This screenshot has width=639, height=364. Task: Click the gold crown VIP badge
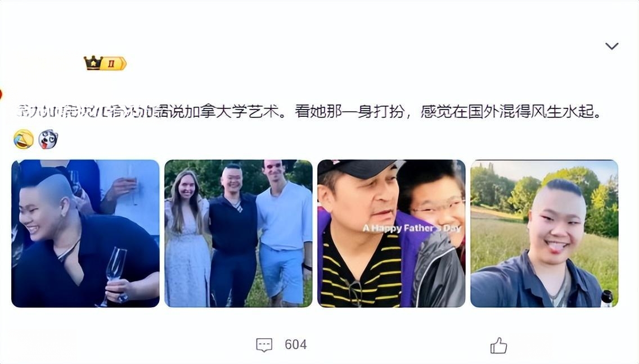click(93, 63)
